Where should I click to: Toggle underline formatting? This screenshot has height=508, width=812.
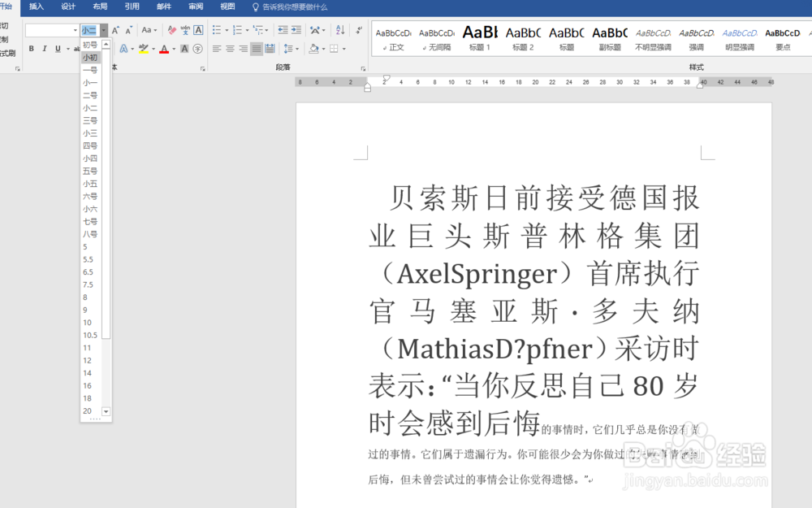click(x=58, y=49)
